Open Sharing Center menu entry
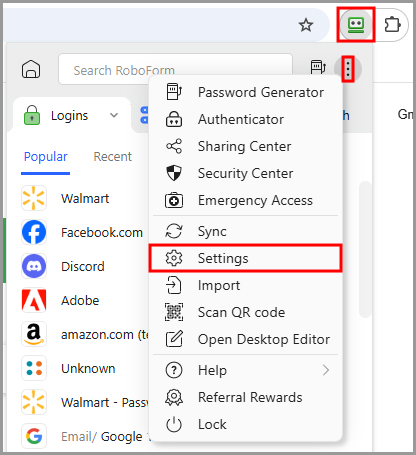416x455 pixels. [245, 146]
